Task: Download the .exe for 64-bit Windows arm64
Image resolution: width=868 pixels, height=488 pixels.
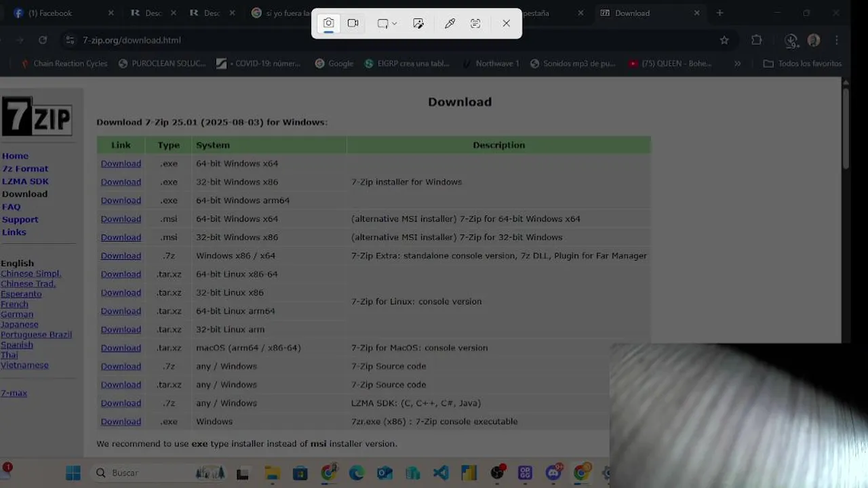Action: (x=121, y=201)
